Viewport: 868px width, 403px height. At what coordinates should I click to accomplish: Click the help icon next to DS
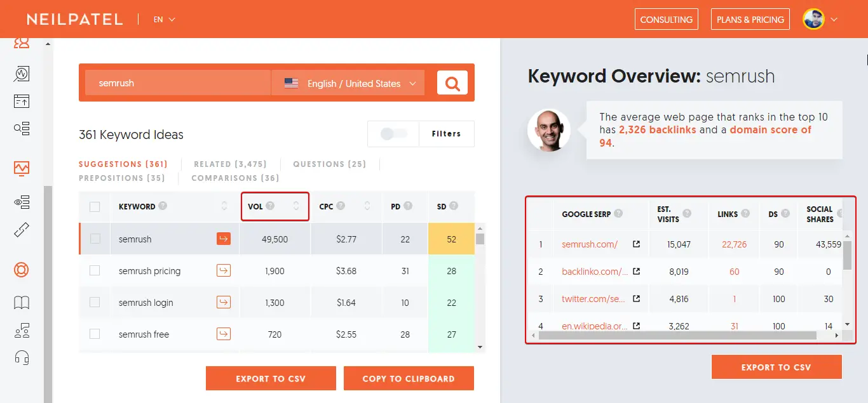tap(785, 214)
